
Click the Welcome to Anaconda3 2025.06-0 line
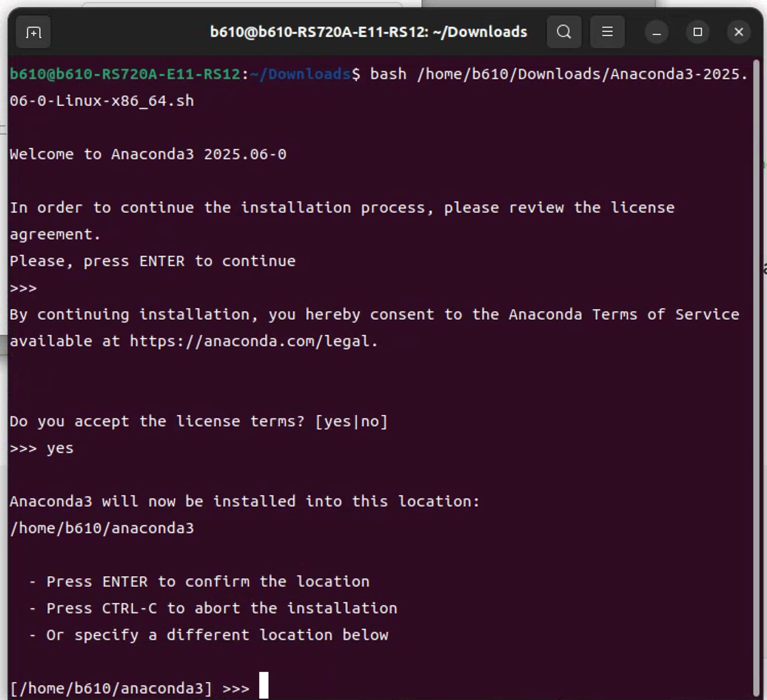(x=148, y=154)
